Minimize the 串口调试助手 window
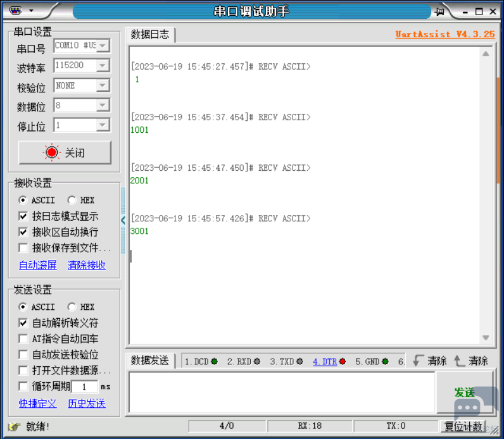Screen dimensions: 504x439 coord(465,12)
